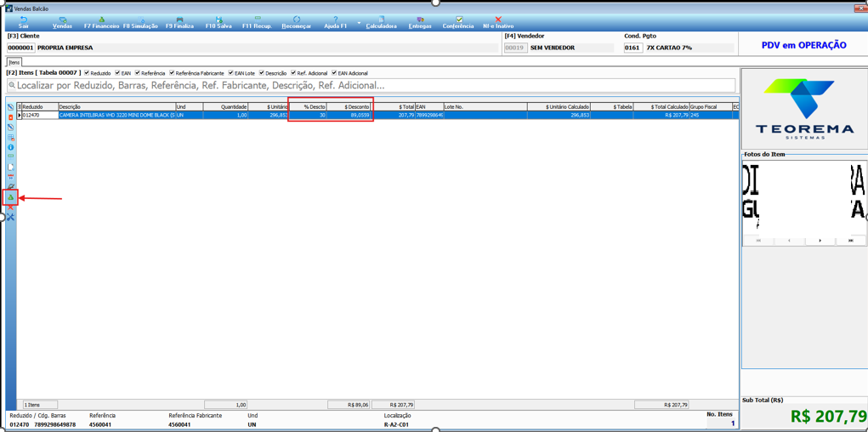The width and height of the screenshot is (868, 432).
Task: Click the green money-bag discount sidebar icon
Action: [x=10, y=197]
